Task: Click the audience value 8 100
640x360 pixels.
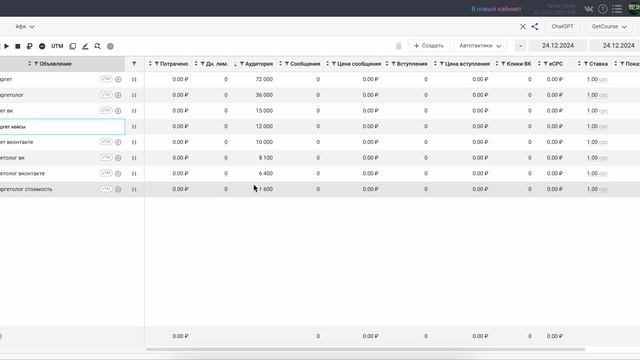Action: pyautogui.click(x=266, y=158)
